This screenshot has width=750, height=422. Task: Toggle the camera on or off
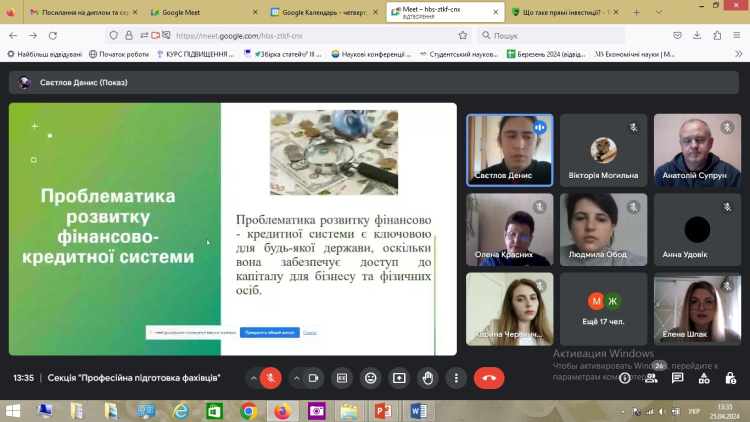click(x=314, y=378)
